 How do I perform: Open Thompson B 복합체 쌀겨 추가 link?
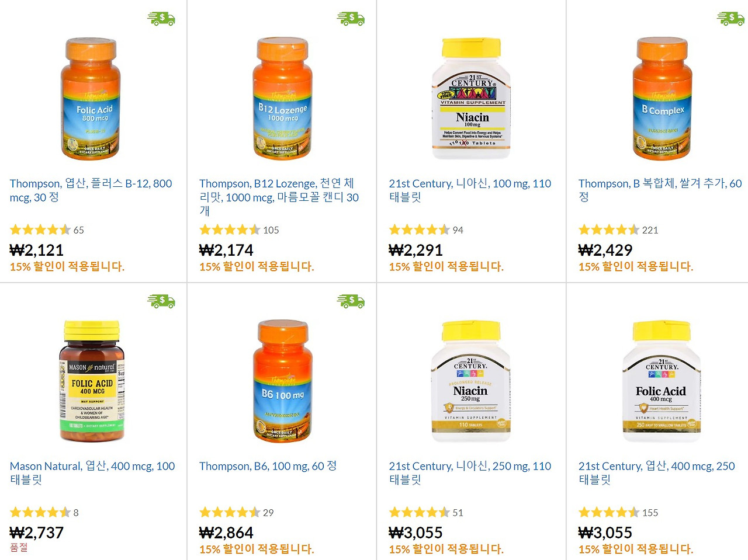click(660, 190)
